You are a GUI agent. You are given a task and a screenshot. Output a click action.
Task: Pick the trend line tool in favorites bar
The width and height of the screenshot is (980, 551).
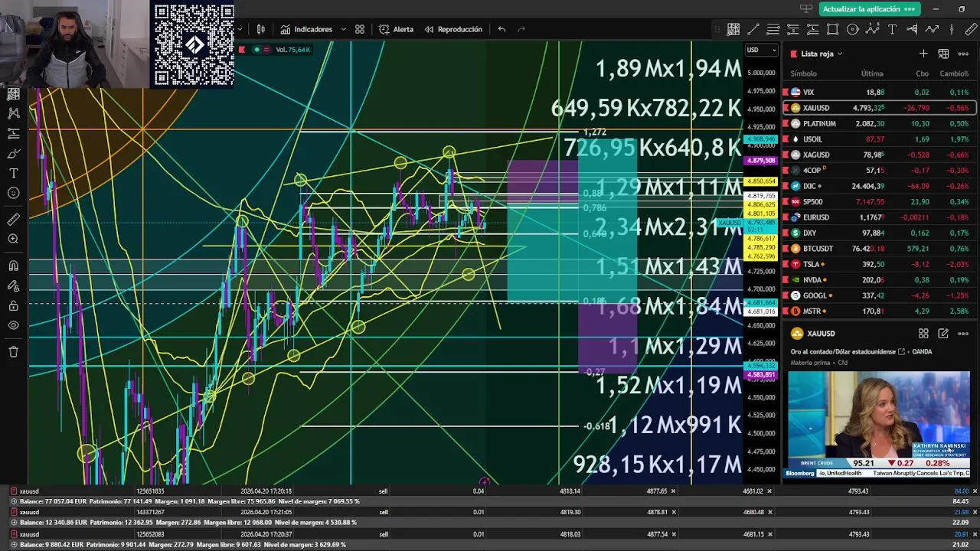(753, 29)
